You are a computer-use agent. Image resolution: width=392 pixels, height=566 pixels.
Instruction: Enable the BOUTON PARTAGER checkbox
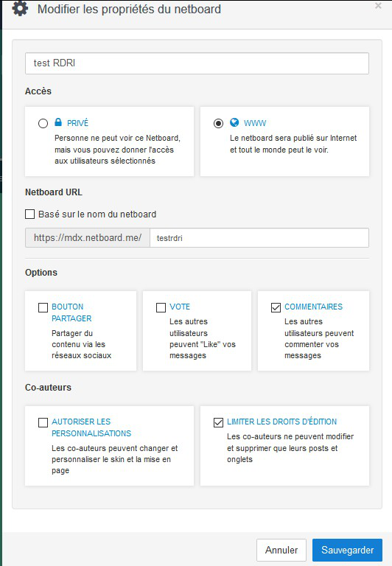43,307
